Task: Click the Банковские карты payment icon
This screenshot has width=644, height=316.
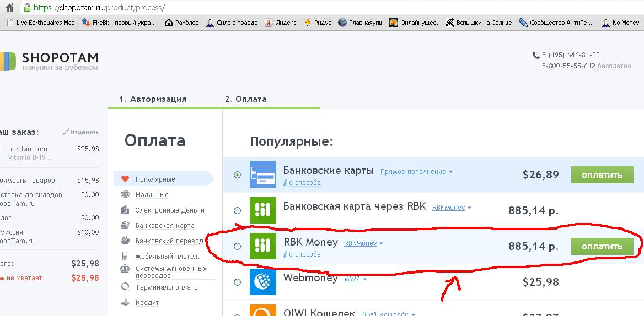Action: click(263, 175)
